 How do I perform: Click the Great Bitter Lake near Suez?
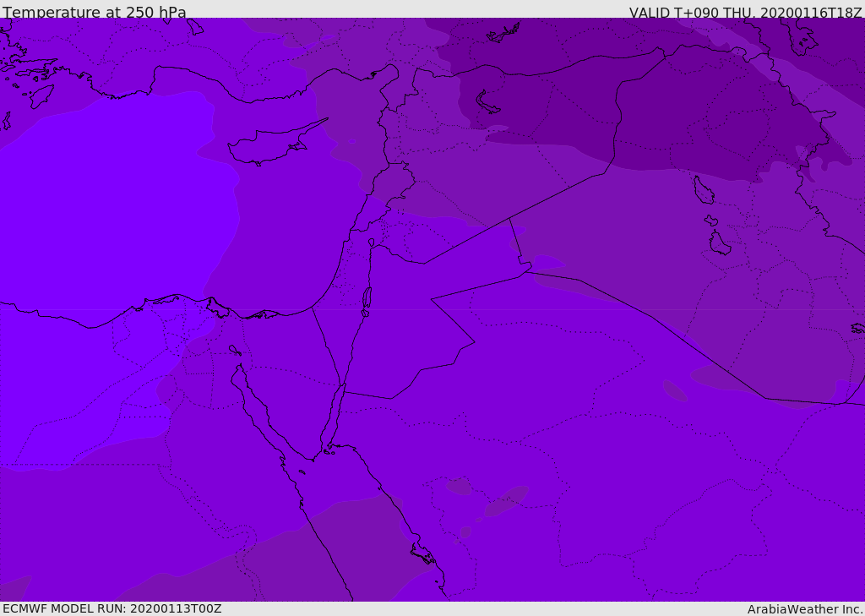[235, 351]
